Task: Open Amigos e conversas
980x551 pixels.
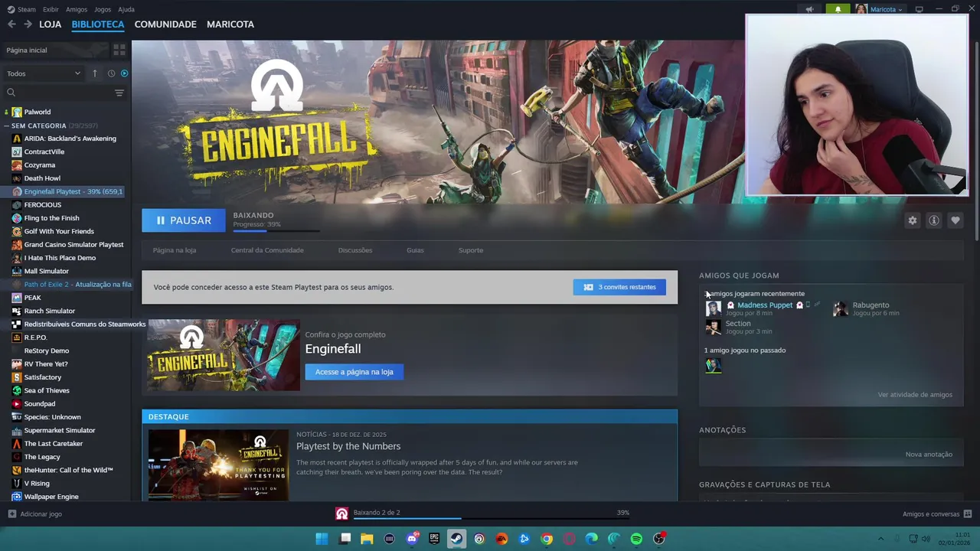Action: [937, 514]
